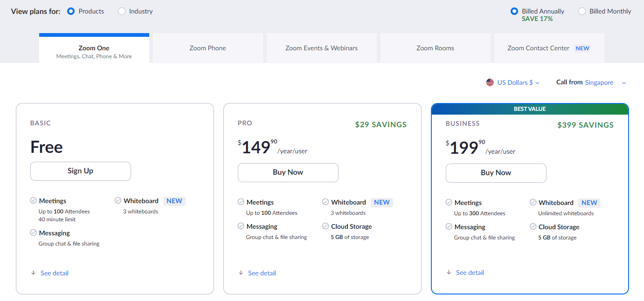Screen dimensions: 644x301
Task: Click Cloud Storage checkmark icon in Pro plan
Action: 325,226
